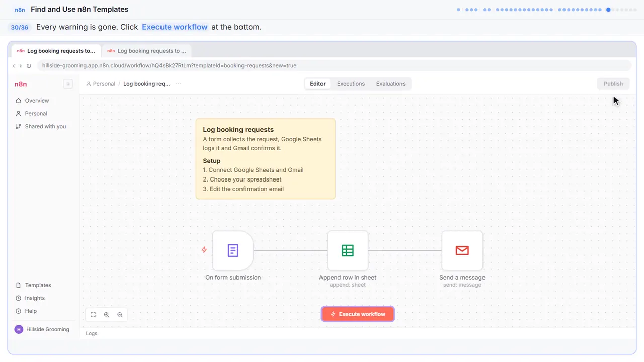Fit the workflow to view on canvas
Viewport: 644px width, 362px height.
(93, 315)
